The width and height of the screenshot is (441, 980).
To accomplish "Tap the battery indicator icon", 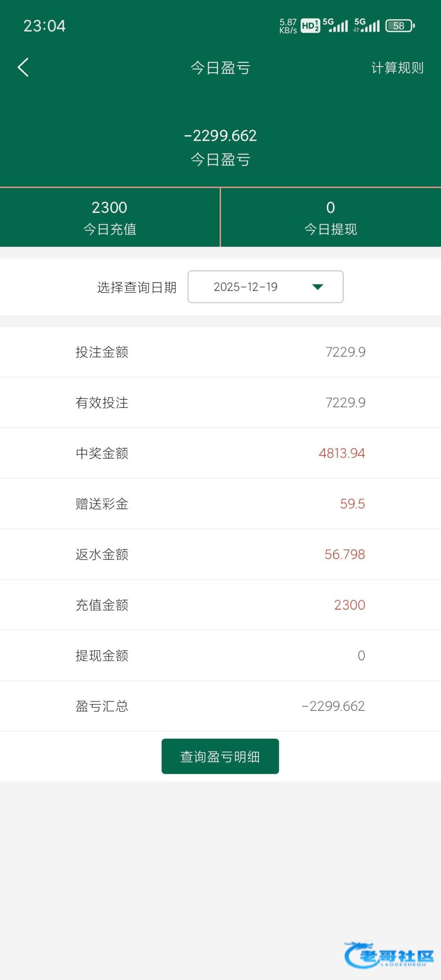I will click(400, 26).
